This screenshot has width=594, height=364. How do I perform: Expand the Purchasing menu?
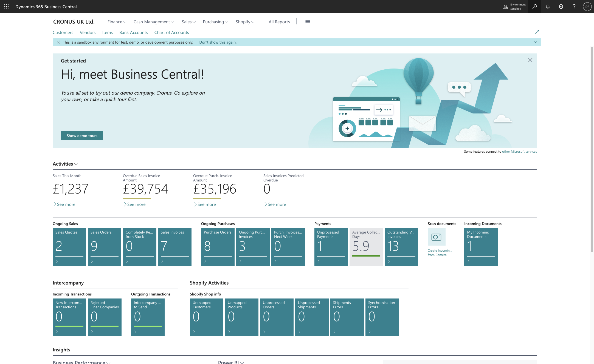pos(215,22)
